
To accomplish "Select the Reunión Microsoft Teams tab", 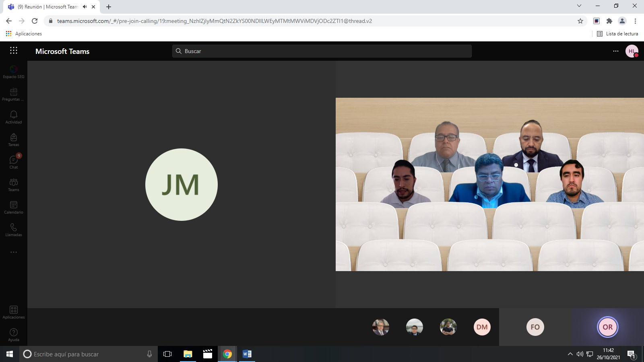I will click(48, 7).
